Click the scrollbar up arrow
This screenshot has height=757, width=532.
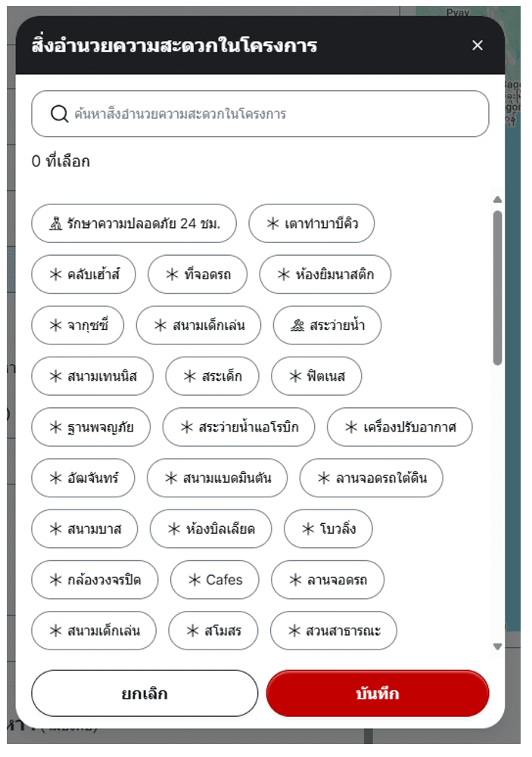coord(497,200)
